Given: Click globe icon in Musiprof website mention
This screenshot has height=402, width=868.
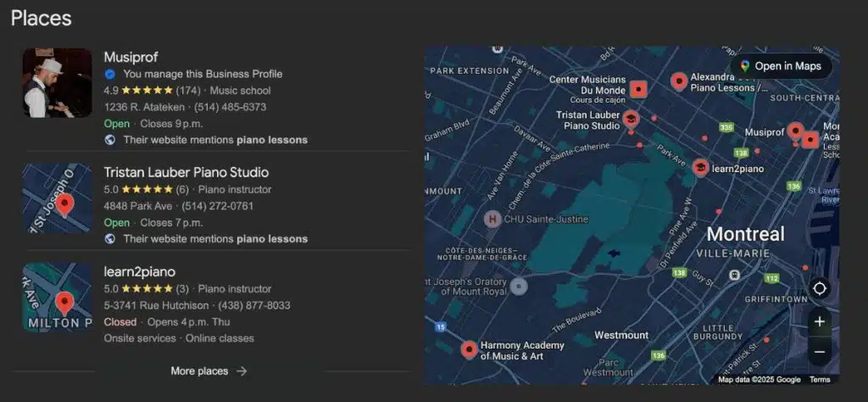Looking at the screenshot, I should [x=109, y=140].
